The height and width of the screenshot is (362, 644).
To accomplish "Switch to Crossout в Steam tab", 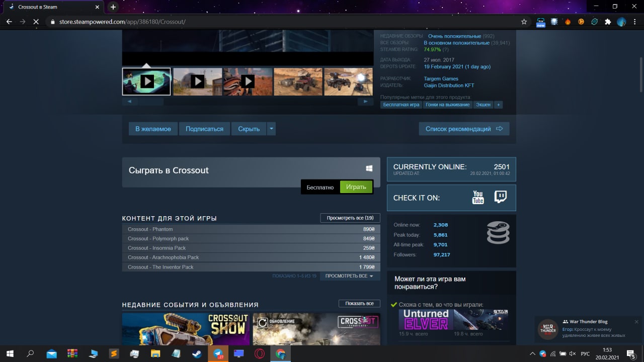I will pyautogui.click(x=54, y=7).
